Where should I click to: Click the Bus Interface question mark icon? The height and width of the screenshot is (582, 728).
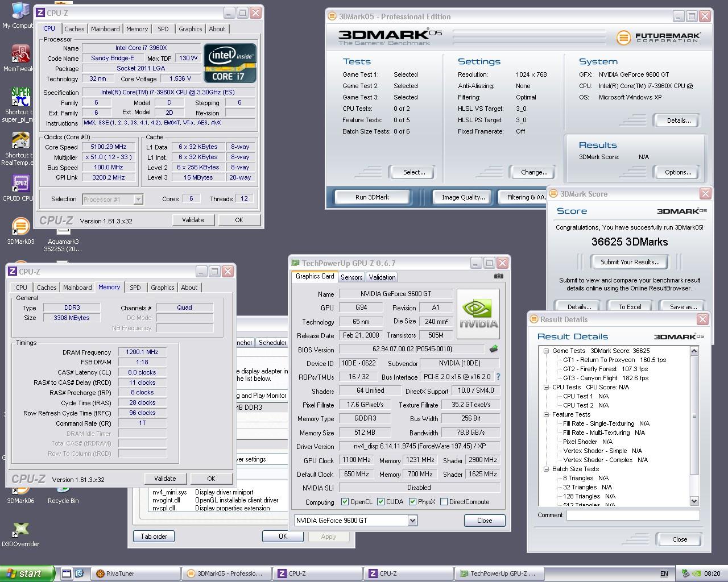point(498,377)
